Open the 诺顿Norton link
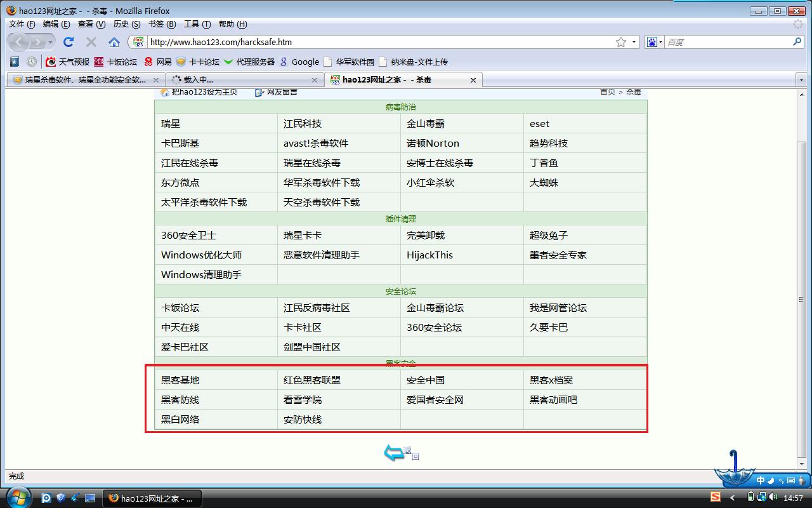 tap(433, 144)
